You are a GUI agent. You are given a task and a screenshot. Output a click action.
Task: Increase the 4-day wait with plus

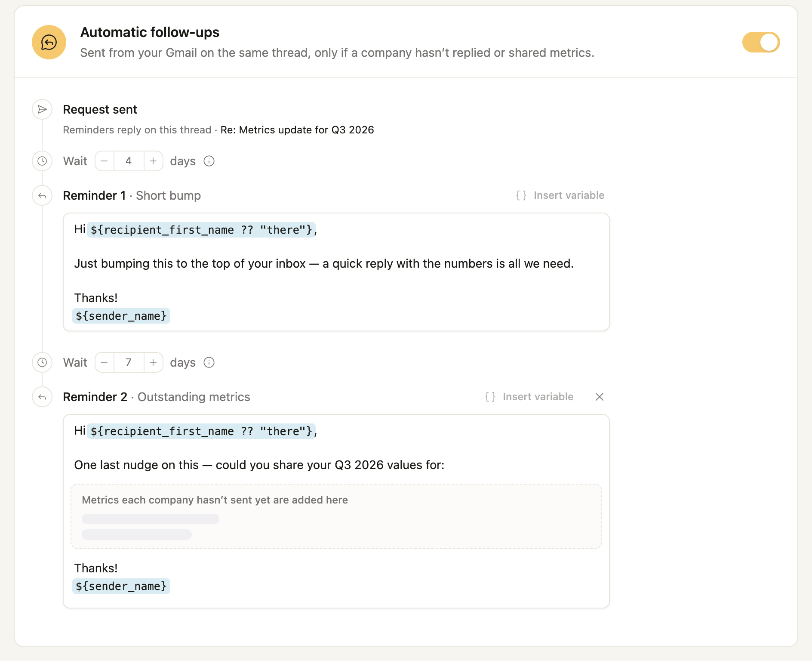tap(153, 161)
